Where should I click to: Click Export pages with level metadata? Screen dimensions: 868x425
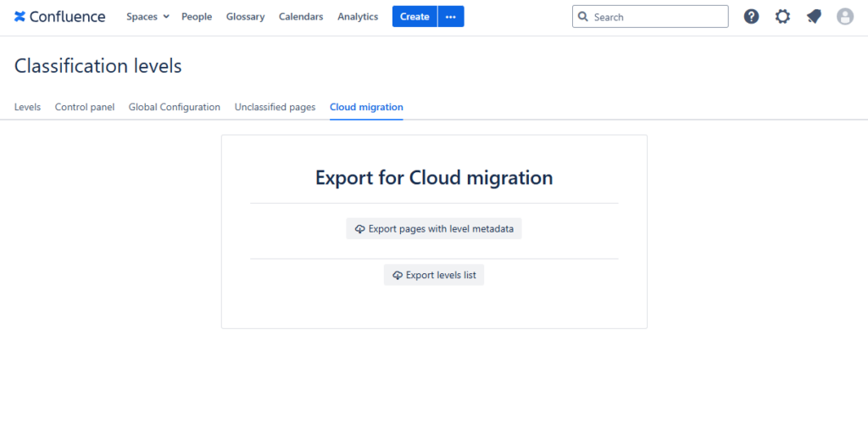[434, 229]
